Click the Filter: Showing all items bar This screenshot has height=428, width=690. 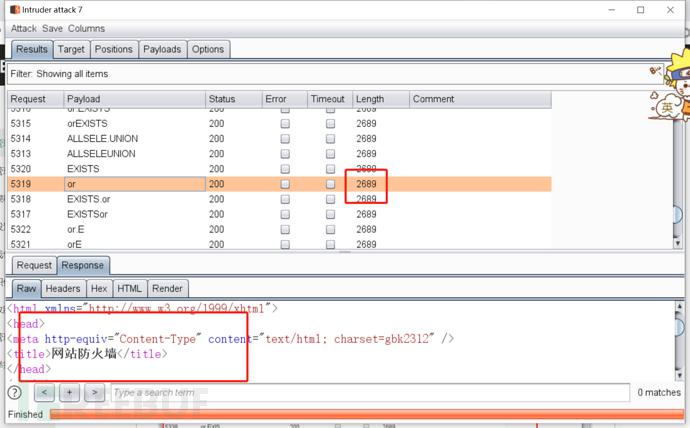click(335, 74)
